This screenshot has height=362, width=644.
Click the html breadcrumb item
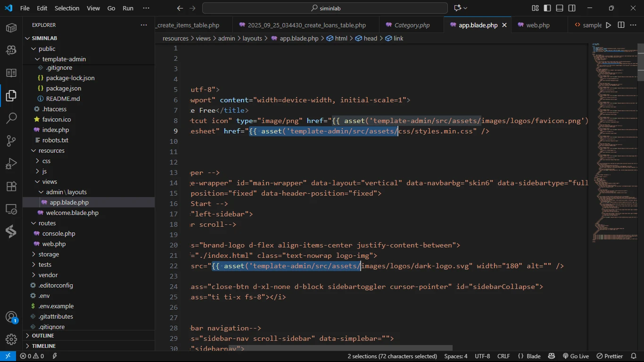[341, 38]
